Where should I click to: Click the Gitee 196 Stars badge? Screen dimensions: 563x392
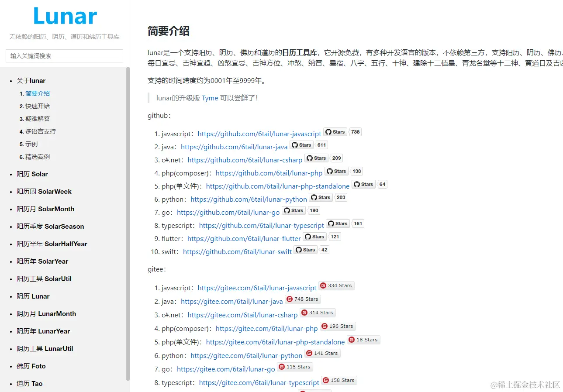point(338,326)
